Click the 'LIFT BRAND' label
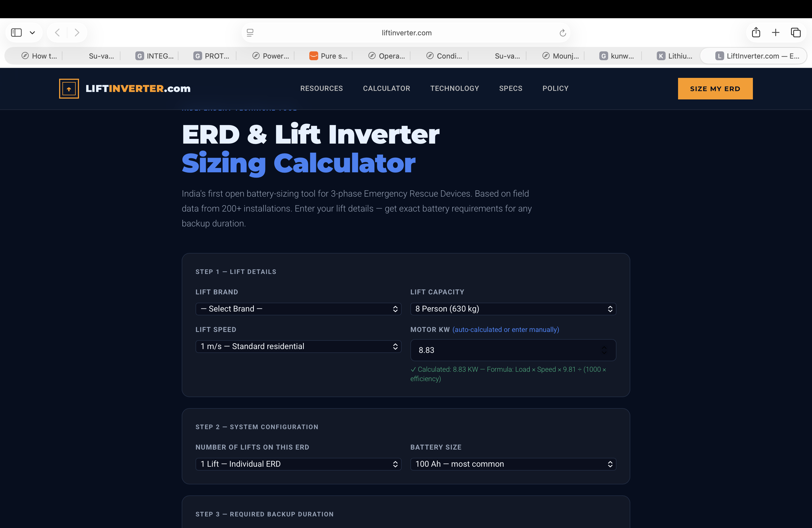Screen dimensions: 812x528 (x=217, y=292)
